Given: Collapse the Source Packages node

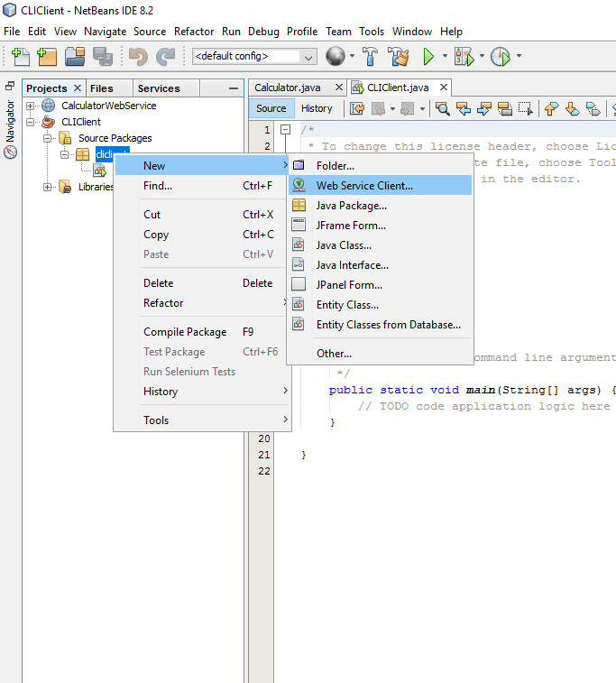Looking at the screenshot, I should (x=47, y=139).
